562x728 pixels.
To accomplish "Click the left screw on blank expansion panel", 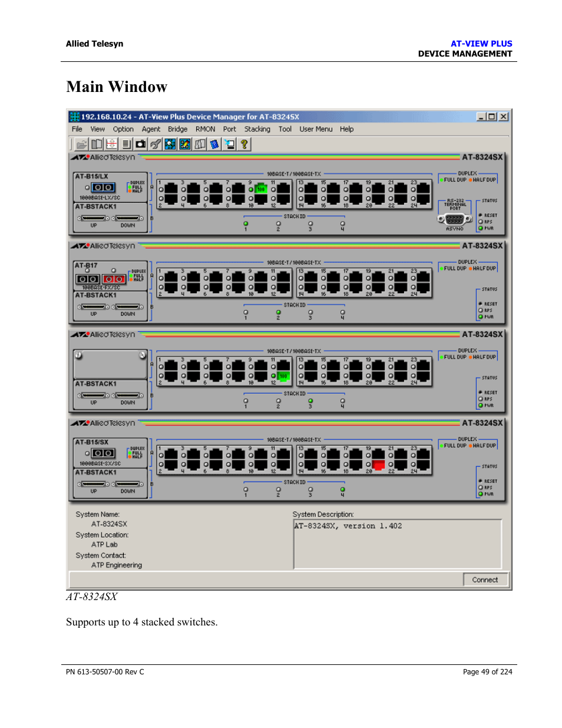I will tap(78, 355).
